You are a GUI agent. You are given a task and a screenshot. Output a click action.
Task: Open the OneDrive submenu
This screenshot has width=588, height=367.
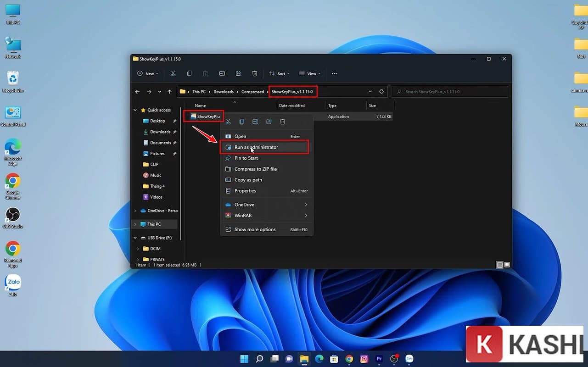point(267,205)
